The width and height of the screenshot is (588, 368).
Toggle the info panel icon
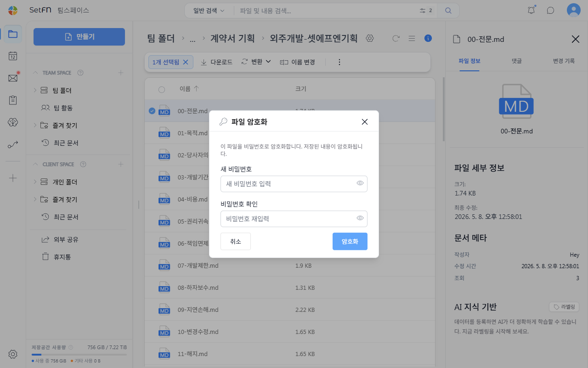[x=428, y=38]
